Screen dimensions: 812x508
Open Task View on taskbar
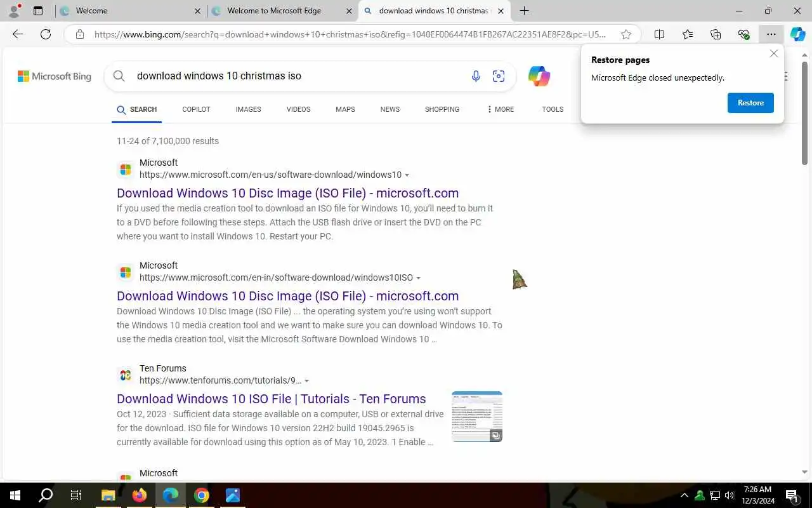coord(76,495)
